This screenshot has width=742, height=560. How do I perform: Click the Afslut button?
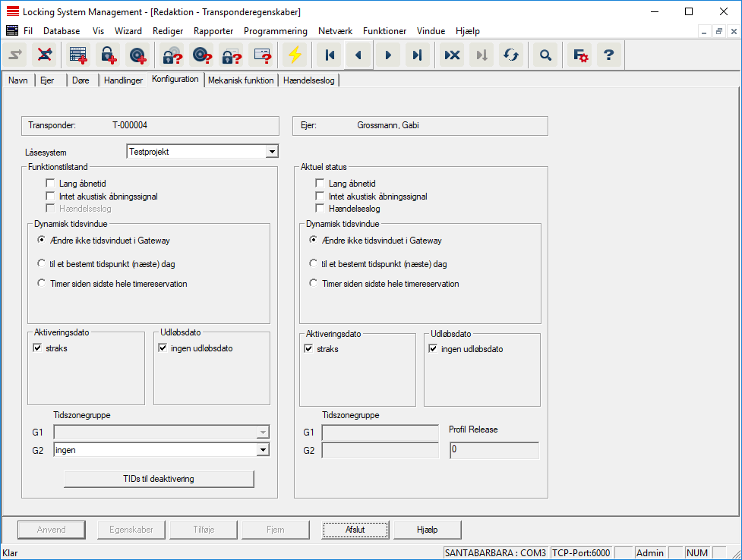click(x=355, y=530)
